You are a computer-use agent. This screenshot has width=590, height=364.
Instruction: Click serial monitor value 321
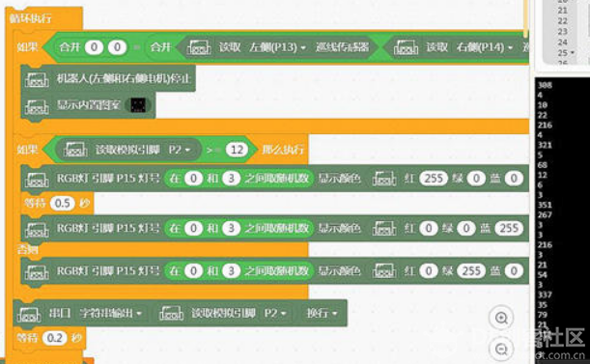click(545, 145)
